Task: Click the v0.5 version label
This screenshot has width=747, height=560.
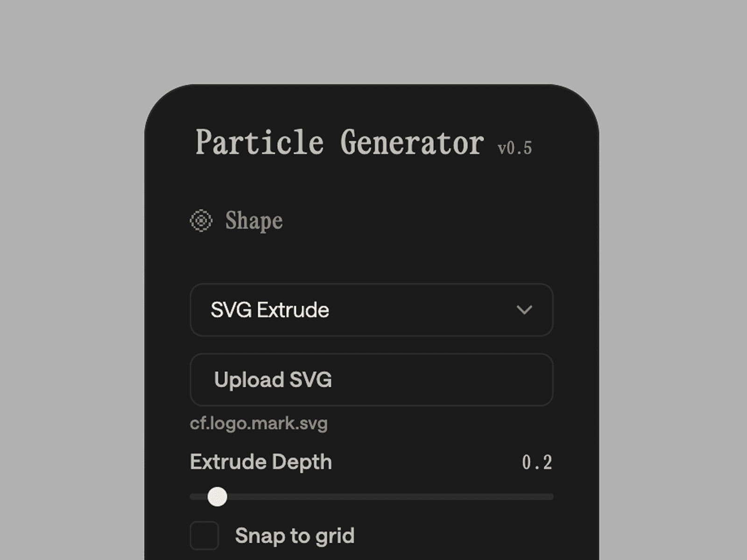Action: pos(514,148)
